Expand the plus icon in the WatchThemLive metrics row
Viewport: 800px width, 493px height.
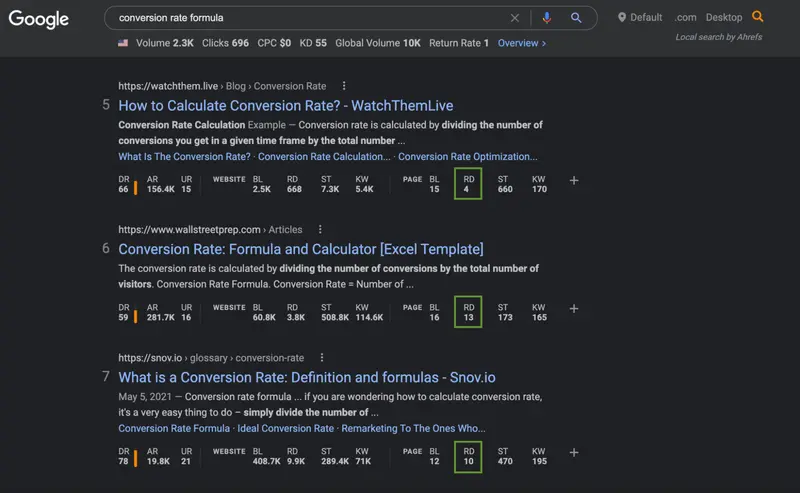point(574,180)
